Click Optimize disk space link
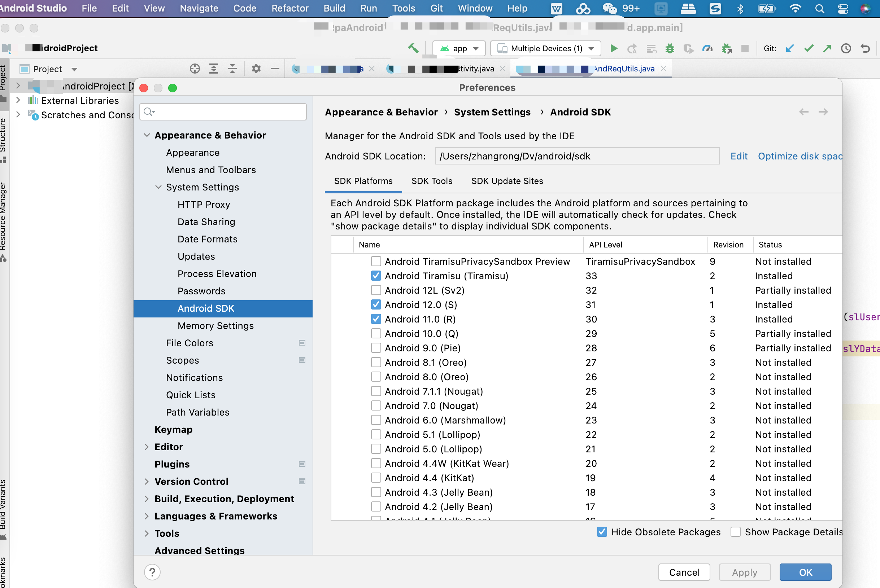880x588 pixels. click(x=800, y=156)
